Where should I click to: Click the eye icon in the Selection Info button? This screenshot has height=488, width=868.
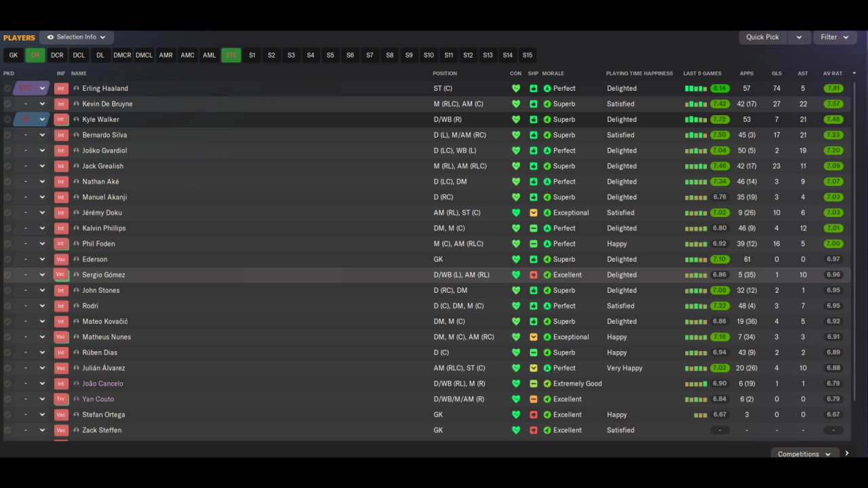tap(50, 37)
